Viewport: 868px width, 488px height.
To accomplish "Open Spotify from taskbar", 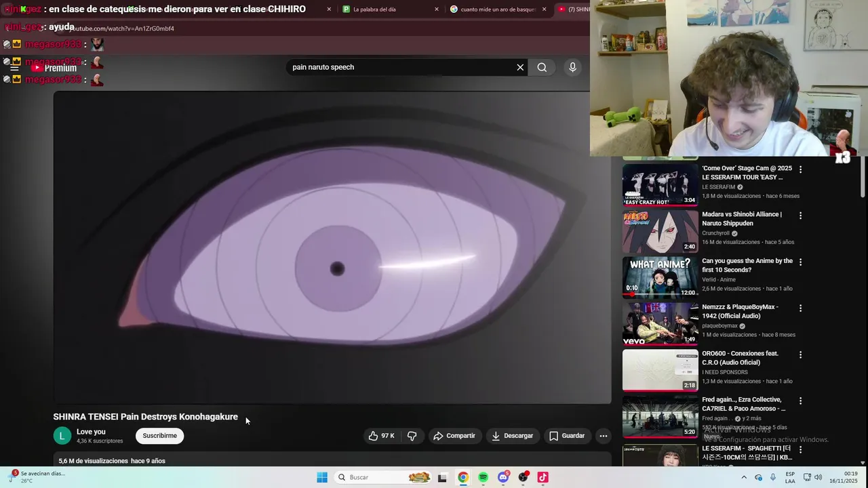I will [x=483, y=477].
